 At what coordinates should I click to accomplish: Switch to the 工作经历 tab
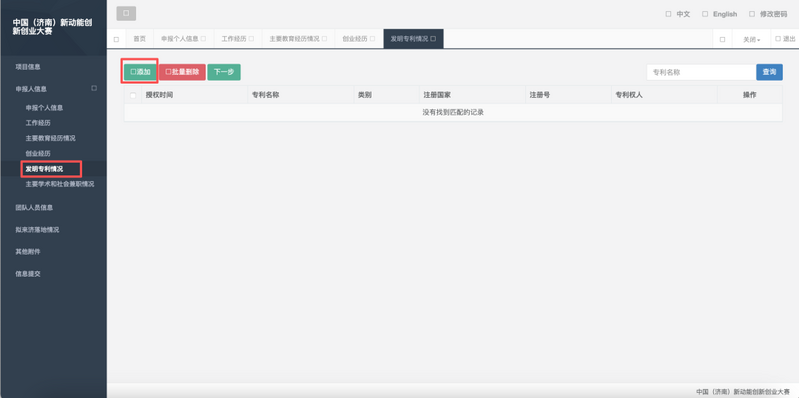[x=234, y=39]
